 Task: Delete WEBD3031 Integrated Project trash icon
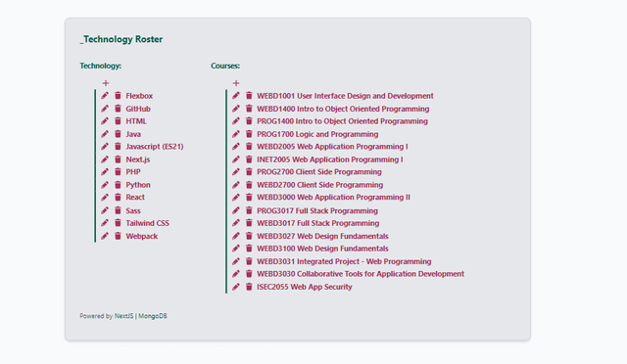tap(249, 261)
